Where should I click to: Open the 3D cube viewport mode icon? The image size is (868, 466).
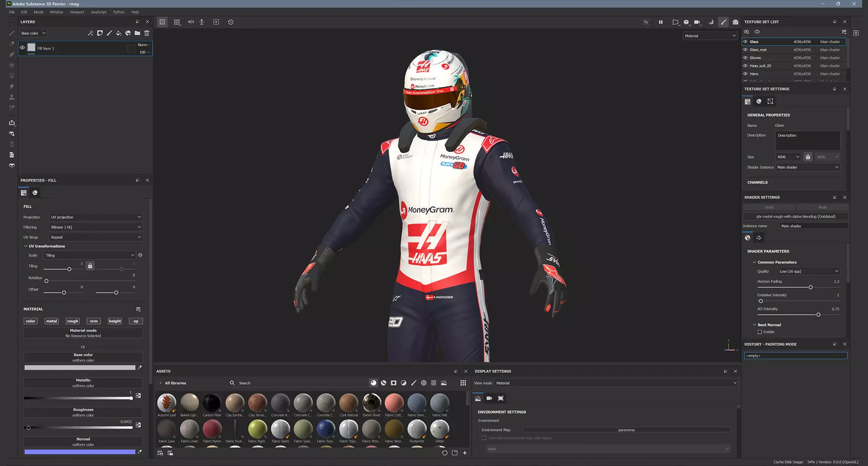(x=686, y=22)
